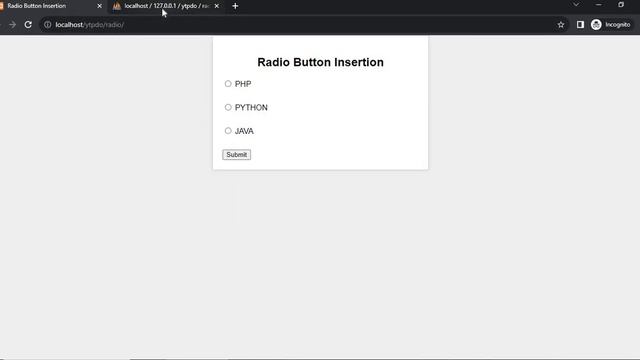Image resolution: width=640 pixels, height=360 pixels.
Task: Click the PHP option label
Action: point(243,84)
